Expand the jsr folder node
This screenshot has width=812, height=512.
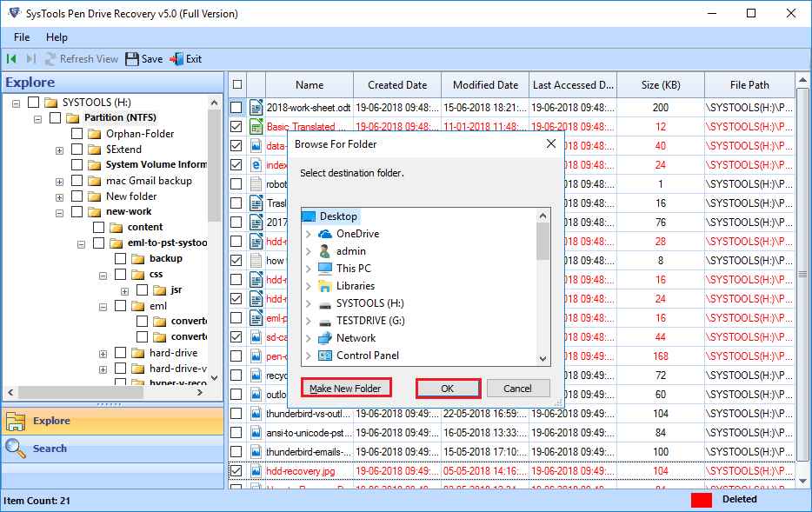pos(125,291)
